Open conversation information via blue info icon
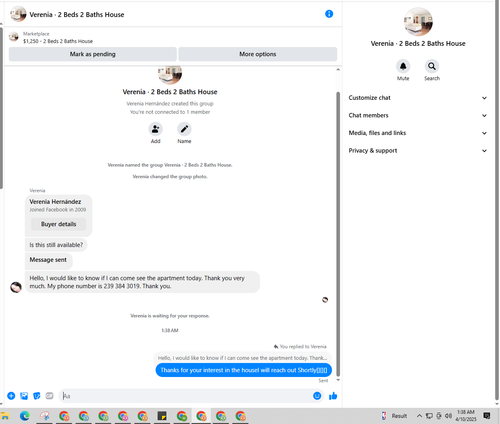The height and width of the screenshot is (424, 500). [329, 14]
